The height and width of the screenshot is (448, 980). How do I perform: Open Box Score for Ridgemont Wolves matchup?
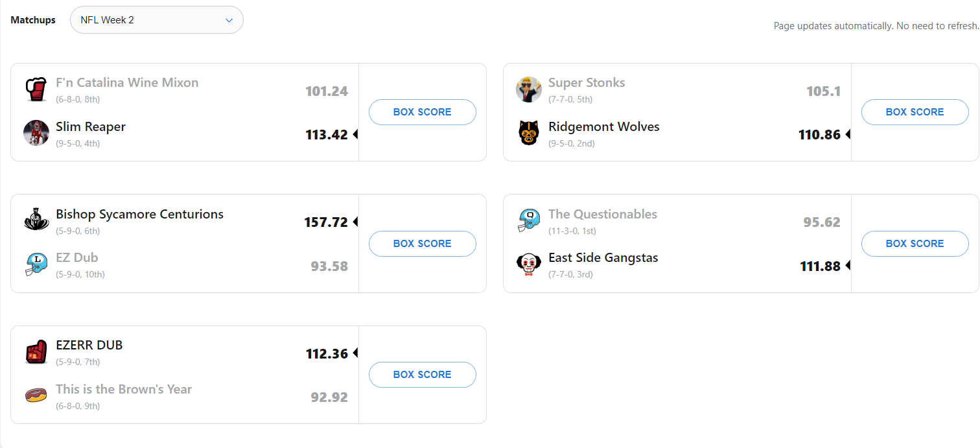[915, 112]
